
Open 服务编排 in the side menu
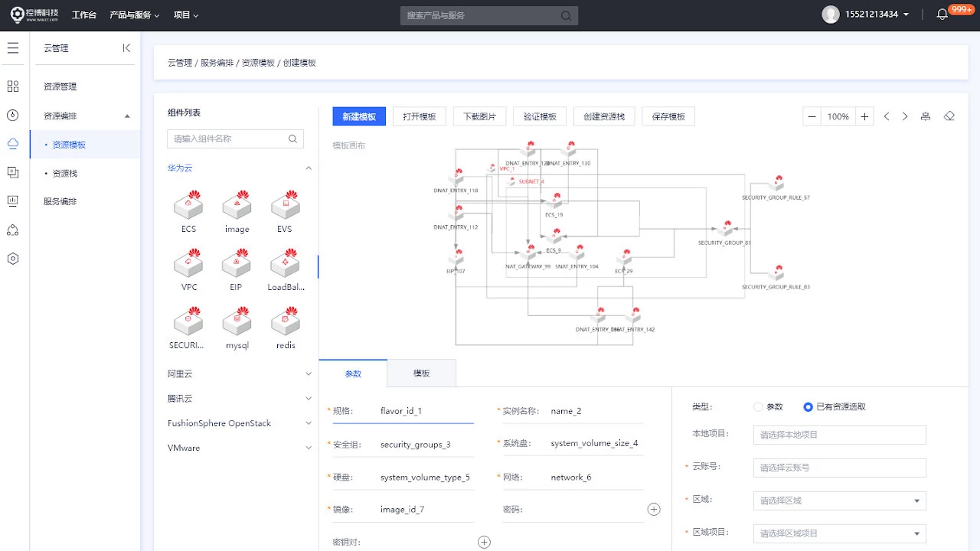coord(60,202)
